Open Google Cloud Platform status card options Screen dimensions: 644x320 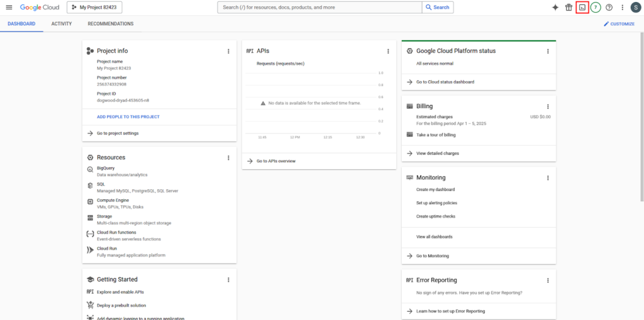click(x=548, y=52)
